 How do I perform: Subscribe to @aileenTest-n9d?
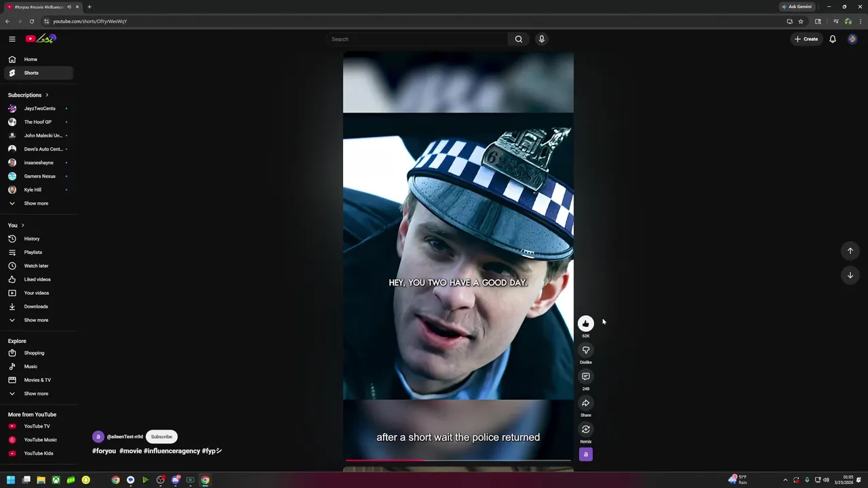161,437
